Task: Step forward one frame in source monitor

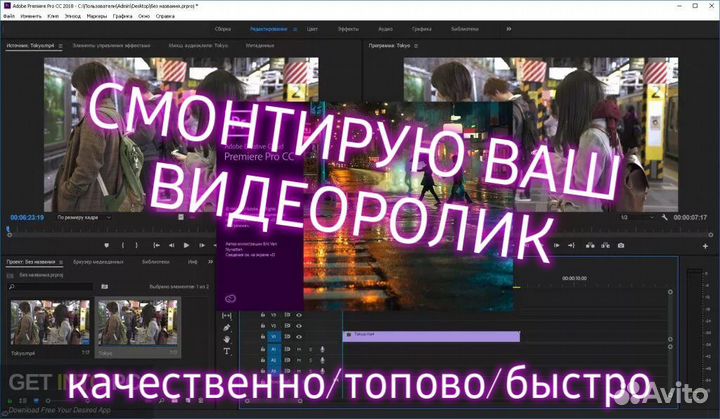Action: [x=202, y=245]
